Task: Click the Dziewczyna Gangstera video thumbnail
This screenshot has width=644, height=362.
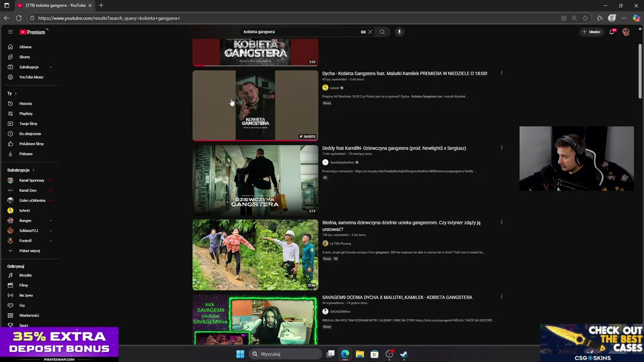Action: [x=255, y=180]
